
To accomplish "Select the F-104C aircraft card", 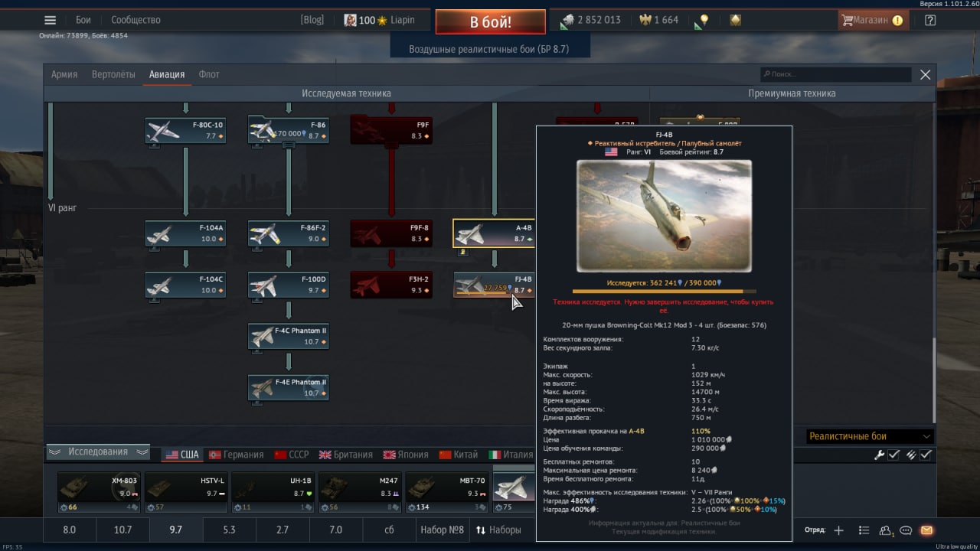I will (x=185, y=285).
